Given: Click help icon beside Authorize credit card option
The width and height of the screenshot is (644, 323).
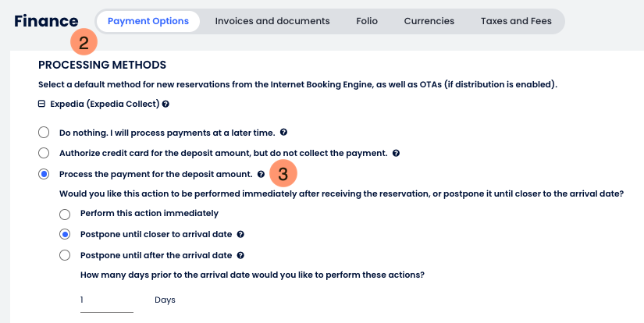Looking at the screenshot, I should 396,153.
